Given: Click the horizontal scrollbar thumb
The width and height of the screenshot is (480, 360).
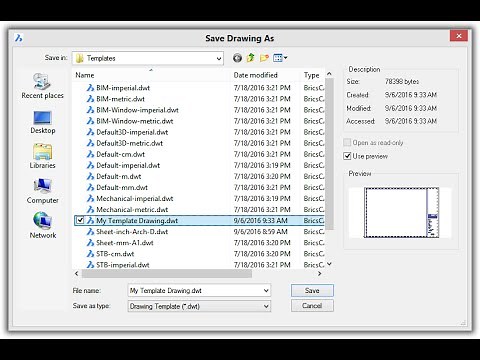Looking at the screenshot, I should (x=167, y=274).
